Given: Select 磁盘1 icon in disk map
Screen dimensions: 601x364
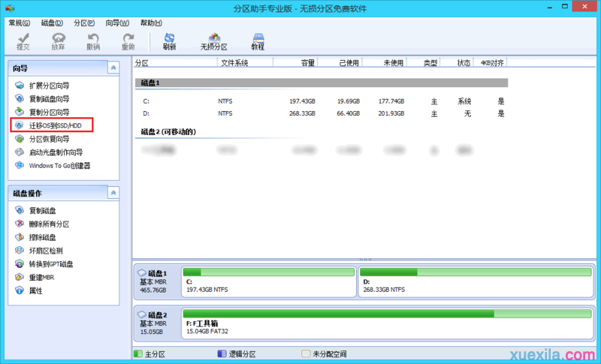Looking at the screenshot, I should tap(142, 273).
